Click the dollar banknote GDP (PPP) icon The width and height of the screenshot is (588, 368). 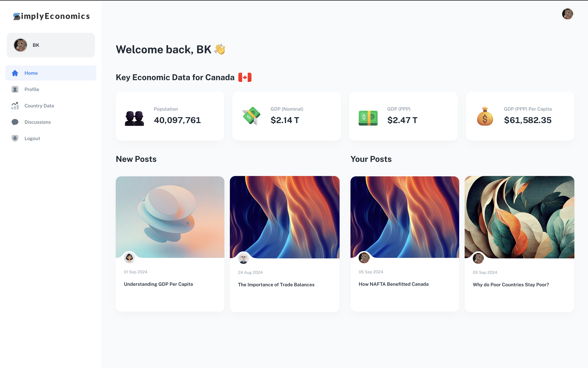[368, 118]
